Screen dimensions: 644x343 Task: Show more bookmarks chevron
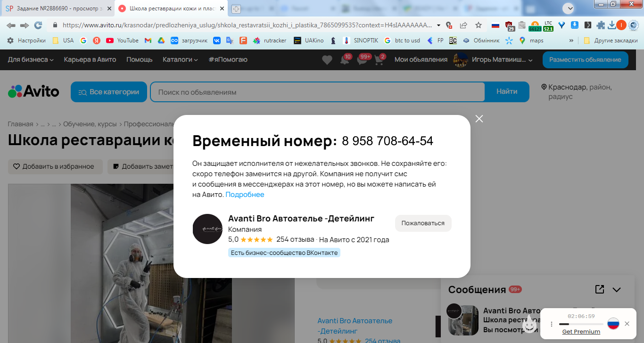coord(571,41)
